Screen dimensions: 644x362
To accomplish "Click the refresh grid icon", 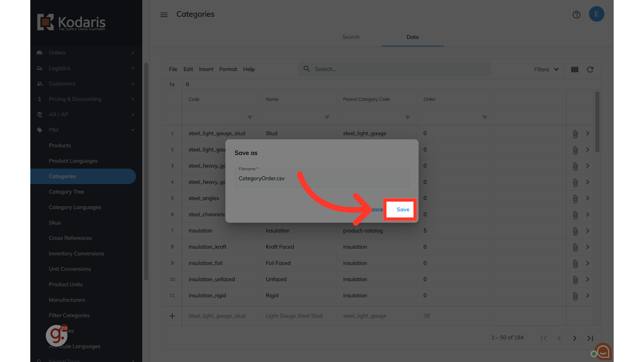I will click(x=590, y=69).
